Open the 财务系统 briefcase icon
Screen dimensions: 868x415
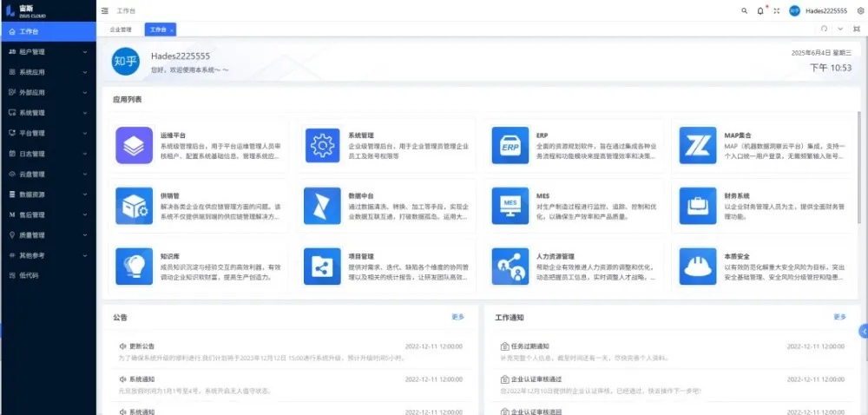(698, 206)
